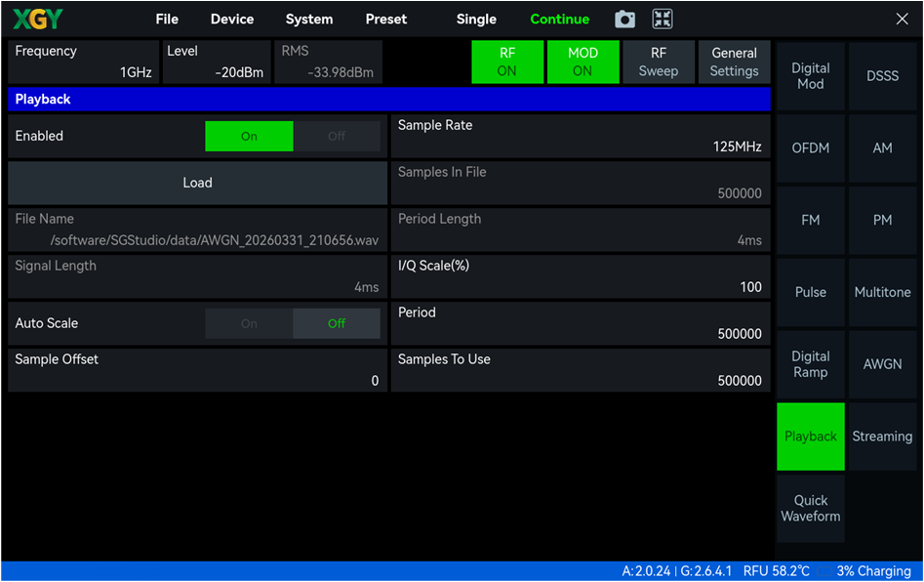924x582 pixels.
Task: Toggle the RF ON button
Action: click(507, 62)
